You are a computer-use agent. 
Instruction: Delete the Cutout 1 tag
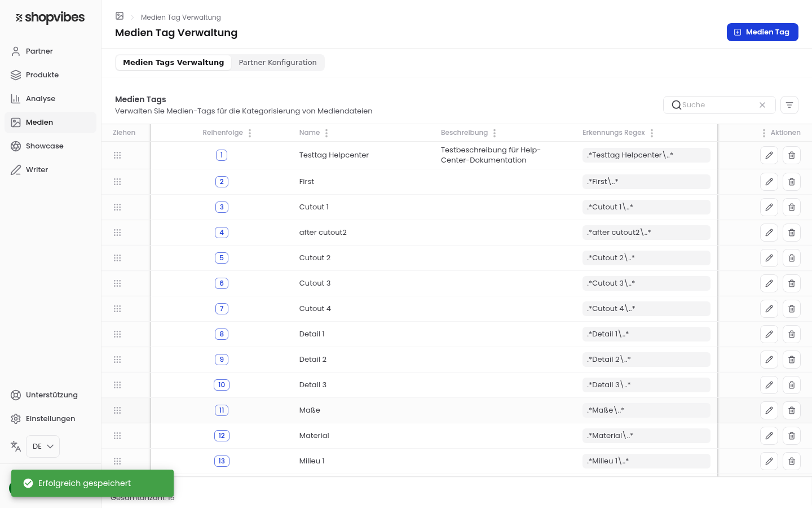pyautogui.click(x=792, y=207)
